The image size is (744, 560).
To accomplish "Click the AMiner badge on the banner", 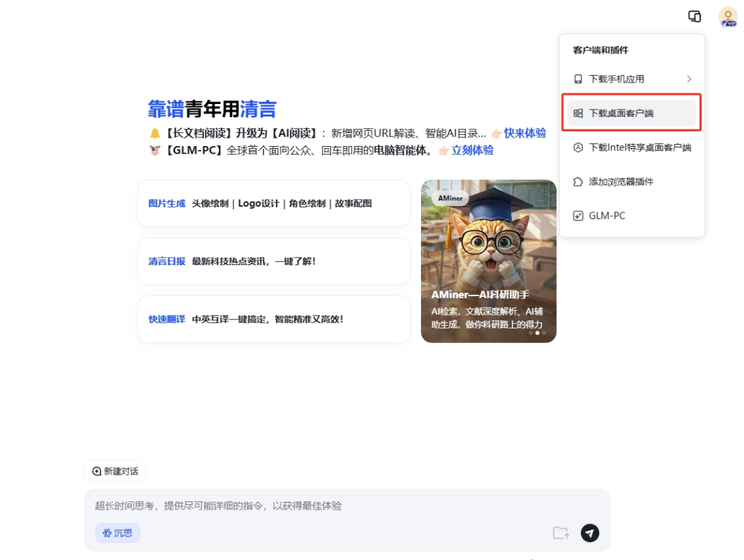I will (450, 198).
